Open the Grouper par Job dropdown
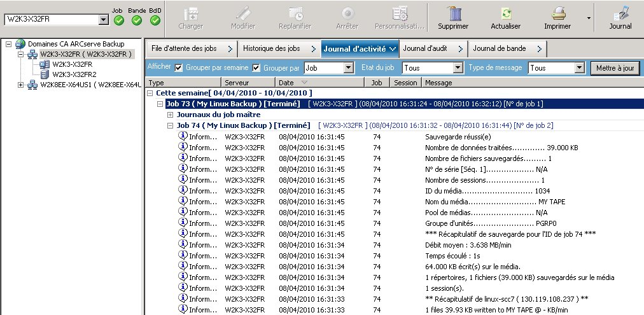The width and height of the screenshot is (644, 315). (x=349, y=68)
